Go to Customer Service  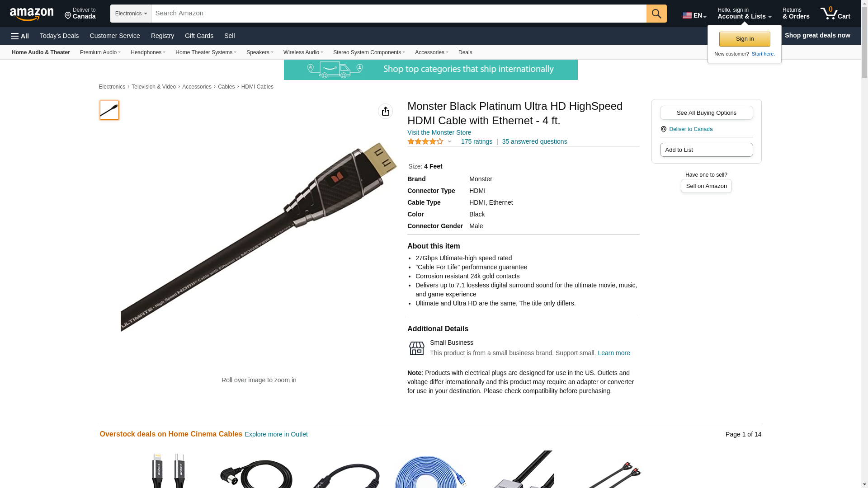pyautogui.click(x=115, y=36)
